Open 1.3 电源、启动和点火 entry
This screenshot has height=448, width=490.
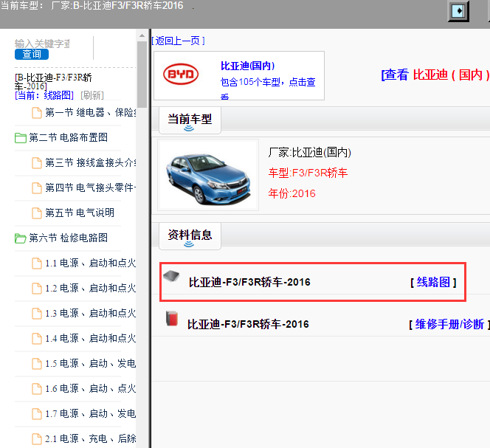point(91,313)
